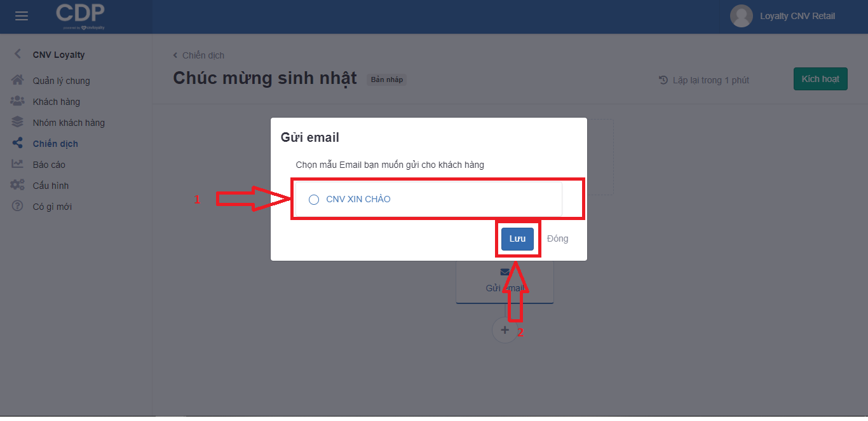
Task: Open the Báo cáo menu item
Action: pos(49,165)
